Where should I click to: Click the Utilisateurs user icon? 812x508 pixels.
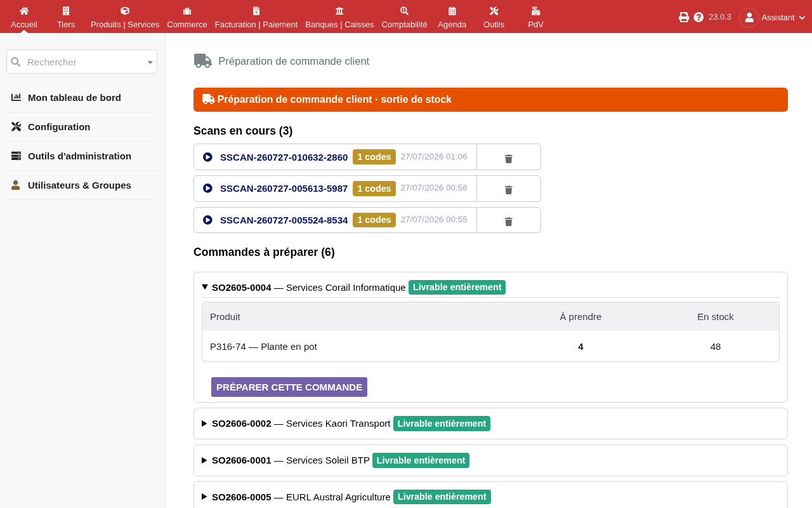pyautogui.click(x=16, y=185)
